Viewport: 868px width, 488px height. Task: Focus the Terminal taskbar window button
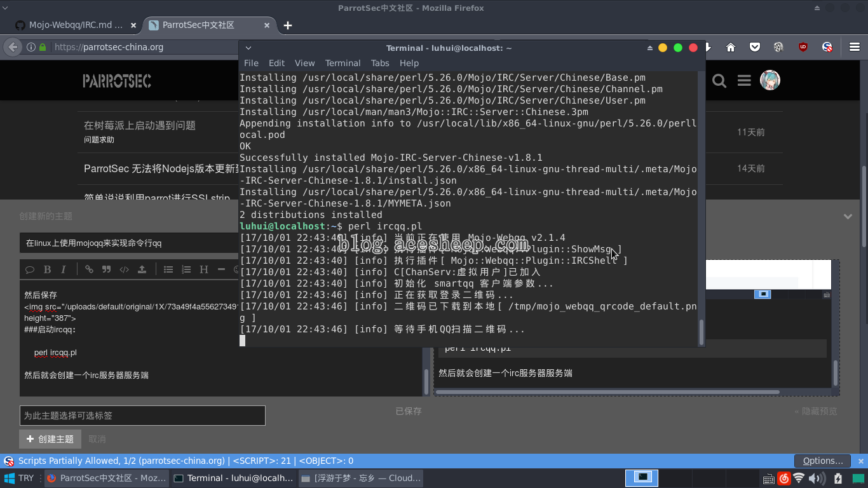pyautogui.click(x=233, y=478)
